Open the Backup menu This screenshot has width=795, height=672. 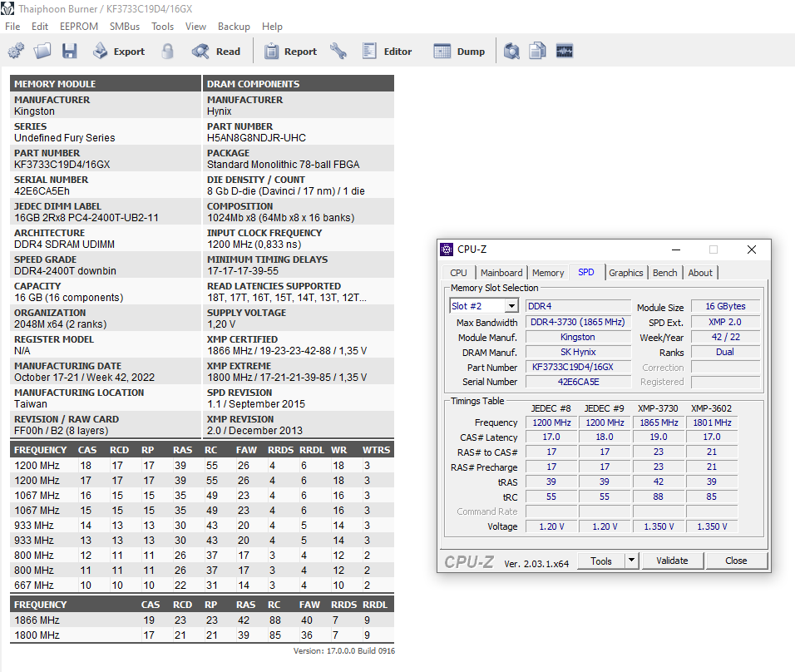click(234, 27)
